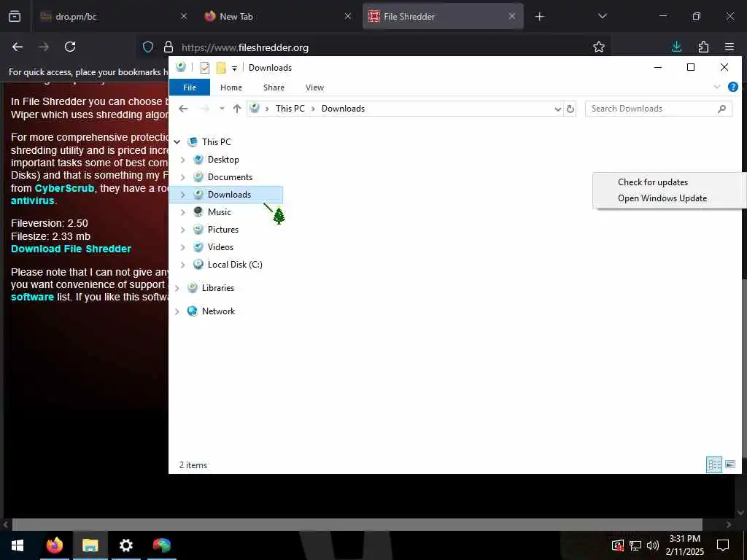This screenshot has height=560, width=747.
Task: Select Network in the navigation tree
Action: point(218,311)
